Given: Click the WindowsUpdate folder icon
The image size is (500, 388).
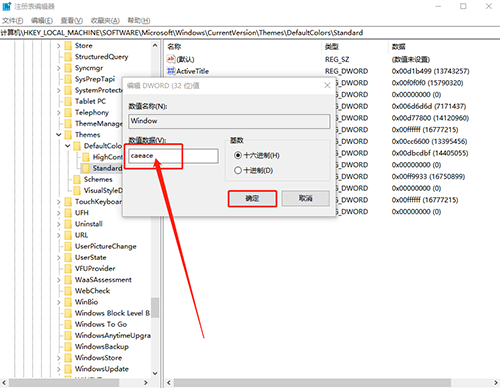Looking at the screenshot, I should click(x=68, y=369).
